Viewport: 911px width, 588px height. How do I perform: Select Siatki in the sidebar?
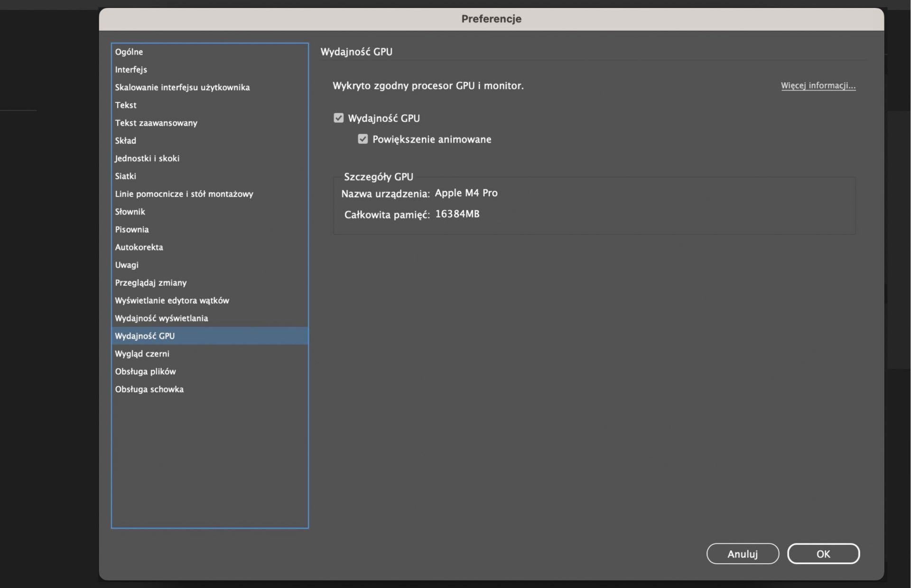click(126, 176)
